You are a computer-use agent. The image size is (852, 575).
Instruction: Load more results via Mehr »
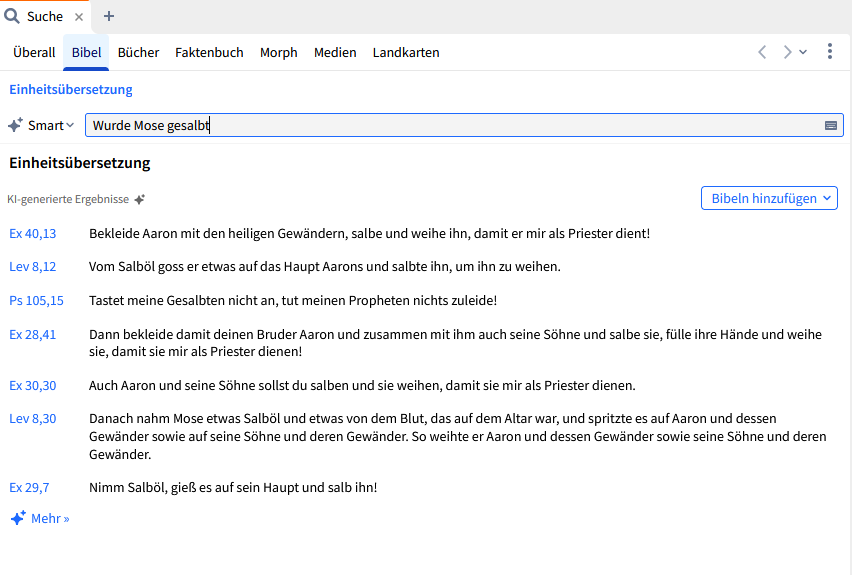[50, 518]
